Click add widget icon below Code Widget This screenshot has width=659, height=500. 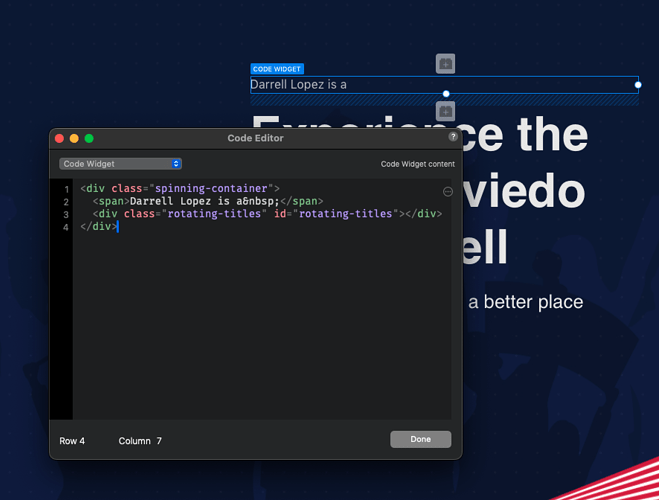(445, 110)
